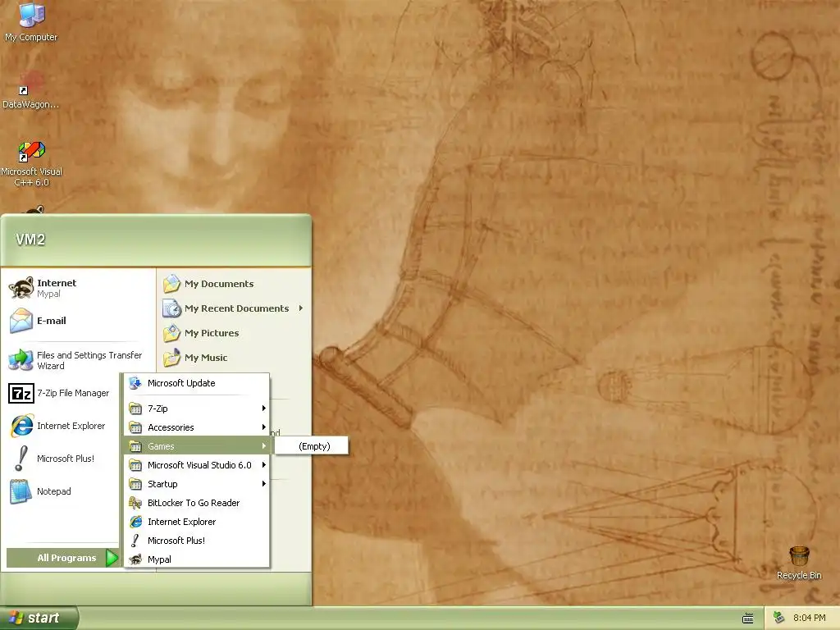Click the All Programs button
Image resolution: width=840 pixels, height=630 pixels.
pos(62,558)
